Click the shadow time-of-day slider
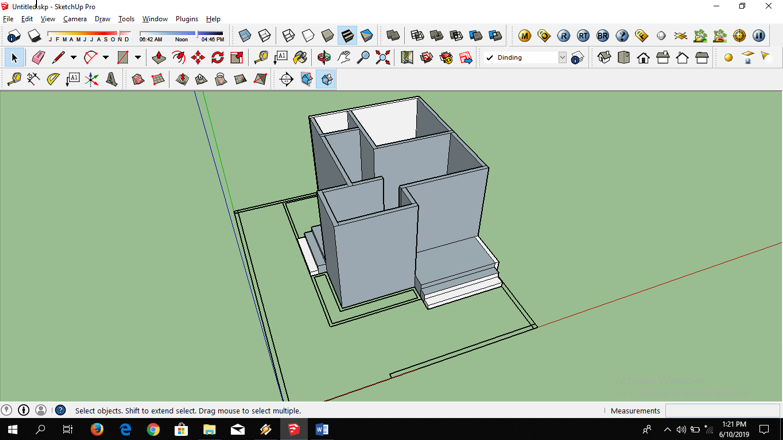 pos(181,33)
